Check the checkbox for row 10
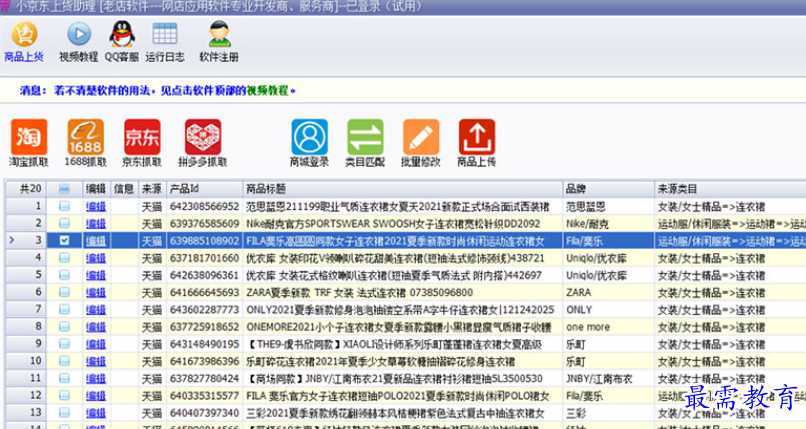Viewport: 806px width, 429px height. 64,361
